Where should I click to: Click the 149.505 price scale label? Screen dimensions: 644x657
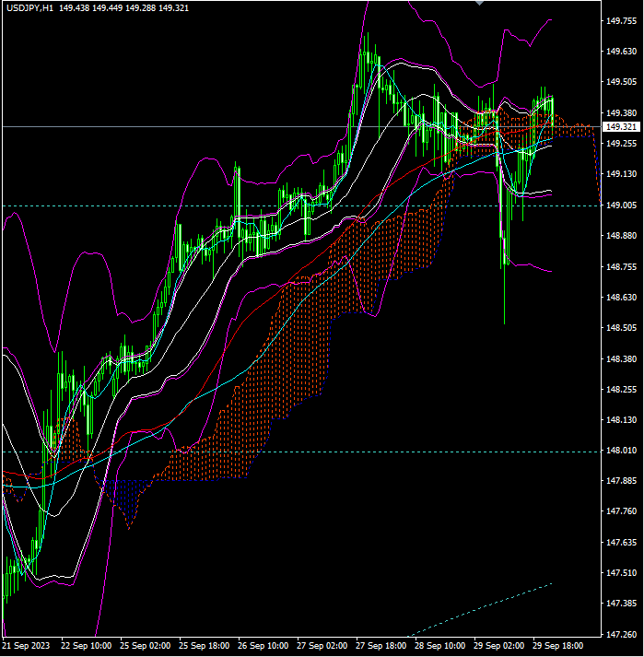[x=621, y=82]
